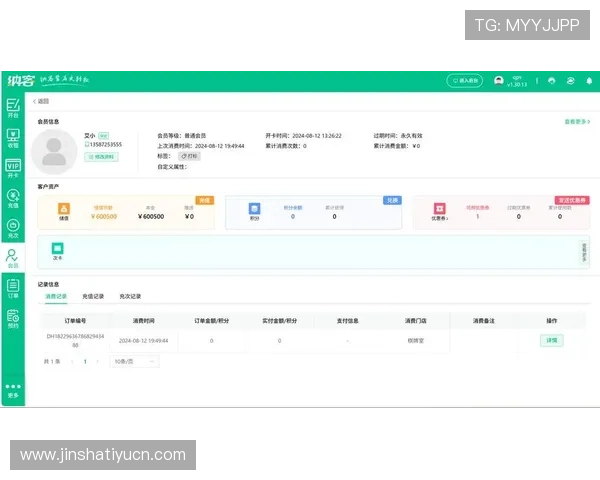This screenshot has height=480, width=600.
Task: Click the 纳客 logo in header
Action: (21, 80)
